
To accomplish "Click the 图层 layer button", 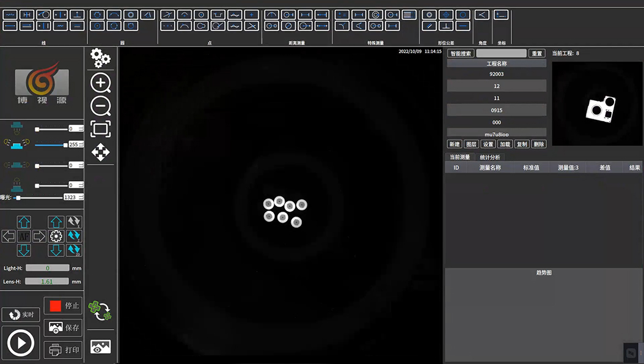I will 472,144.
